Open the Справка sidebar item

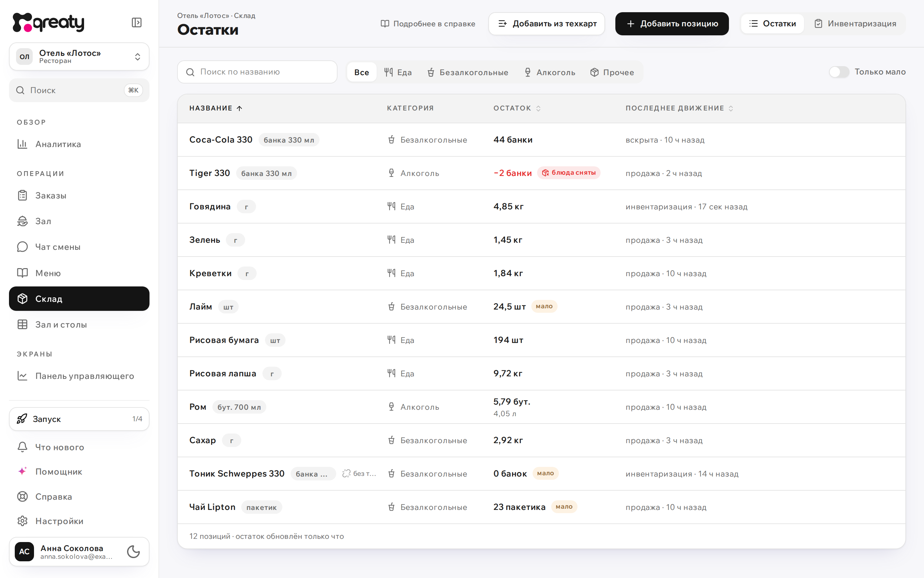tap(79, 496)
